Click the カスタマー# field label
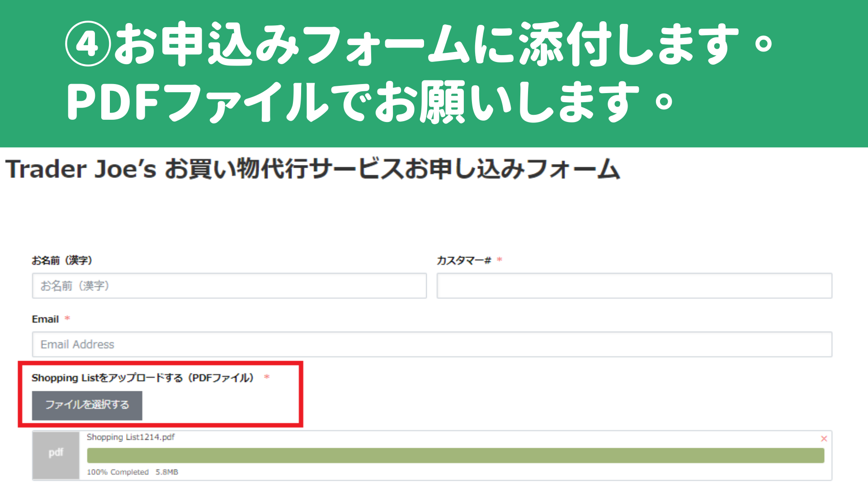868x488 pixels. pos(463,260)
